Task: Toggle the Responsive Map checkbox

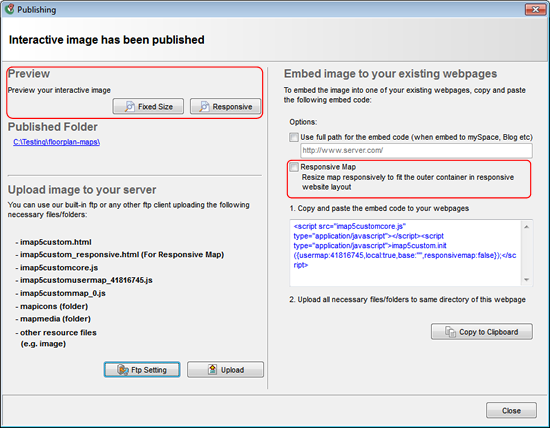Action: [x=294, y=167]
